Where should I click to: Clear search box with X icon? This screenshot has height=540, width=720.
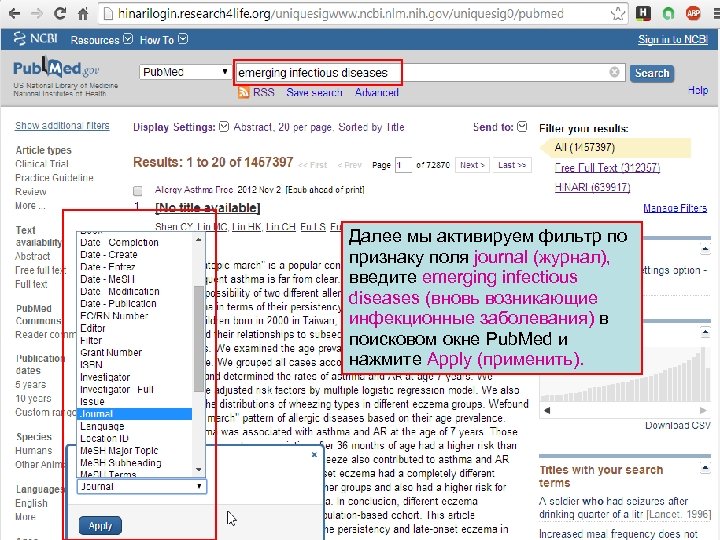tap(614, 72)
